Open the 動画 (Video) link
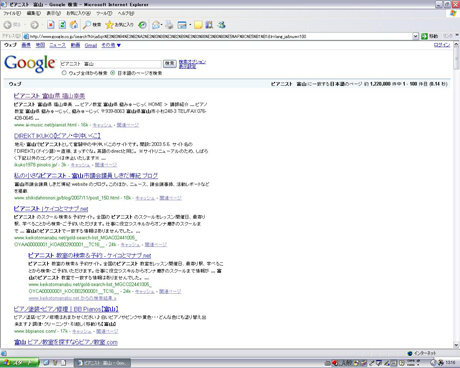Image resolution: width=460 pixels, height=368 pixels. (75, 45)
